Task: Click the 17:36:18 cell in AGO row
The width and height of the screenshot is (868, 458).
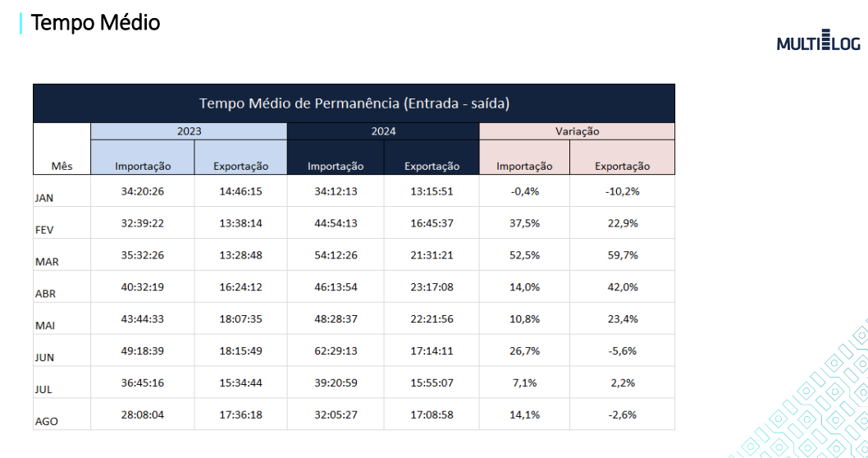Action: pyautogui.click(x=239, y=414)
